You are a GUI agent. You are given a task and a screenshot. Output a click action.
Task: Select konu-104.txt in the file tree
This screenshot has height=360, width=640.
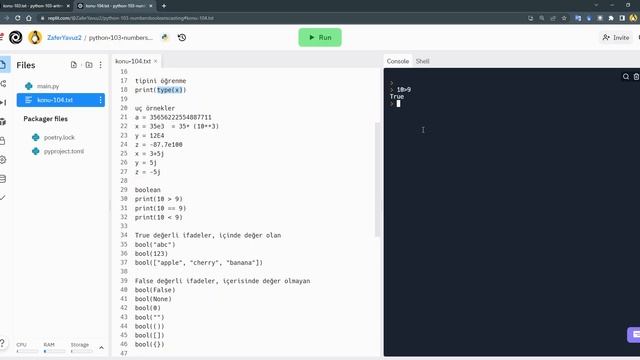(x=60, y=100)
